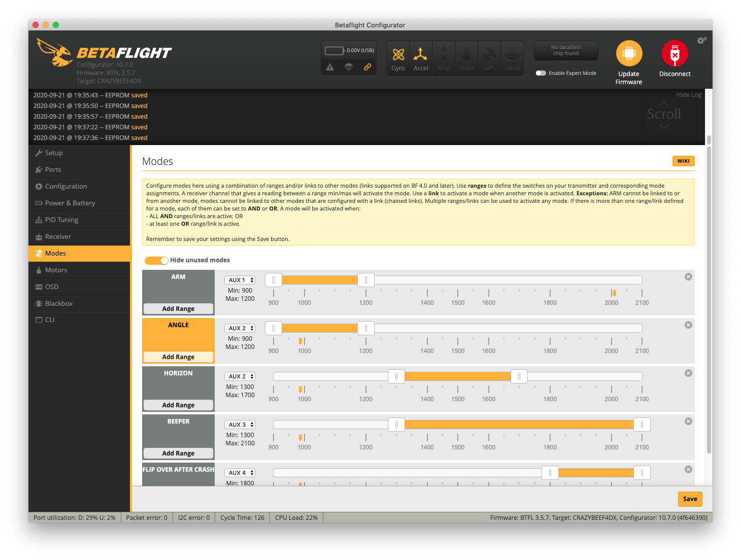Open the CLI tab
Screen dimensions: 741x560
pos(79,320)
